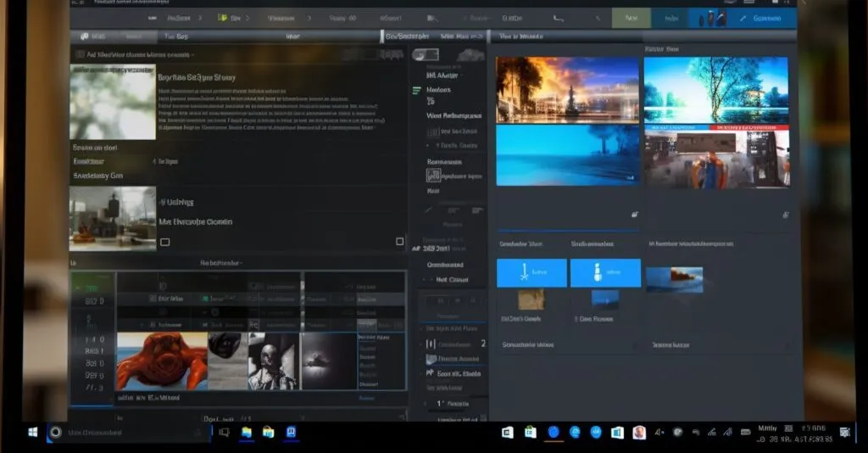This screenshot has width=868, height=453.
Task: Select the red creature clip in timeline
Action: (x=162, y=361)
